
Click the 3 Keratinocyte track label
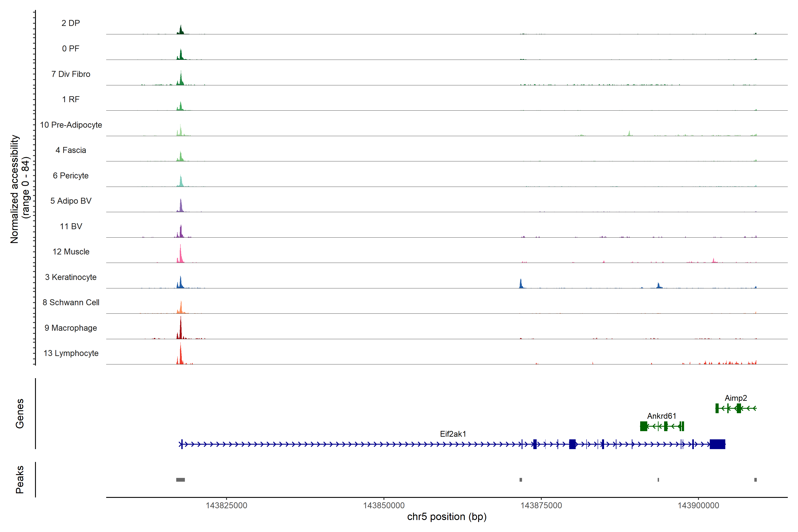[70, 277]
